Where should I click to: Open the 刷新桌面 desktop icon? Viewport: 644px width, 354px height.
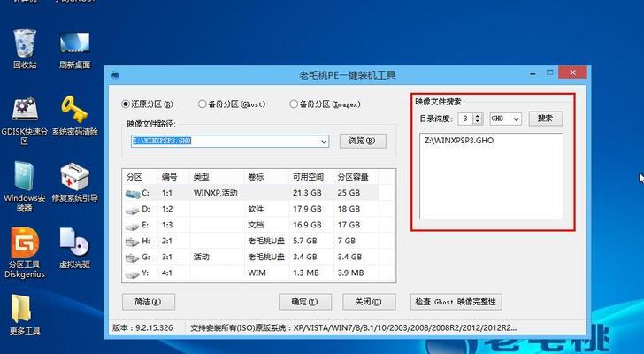pos(74,50)
